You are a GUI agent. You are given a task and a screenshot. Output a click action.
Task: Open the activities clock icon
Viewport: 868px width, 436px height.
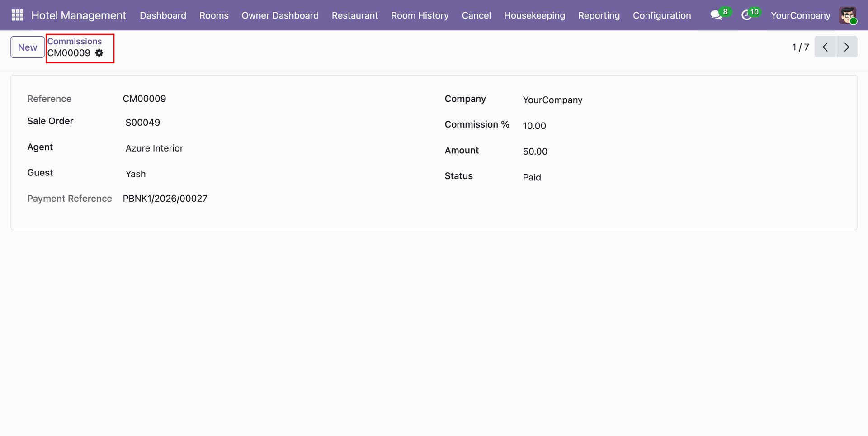[x=746, y=15]
